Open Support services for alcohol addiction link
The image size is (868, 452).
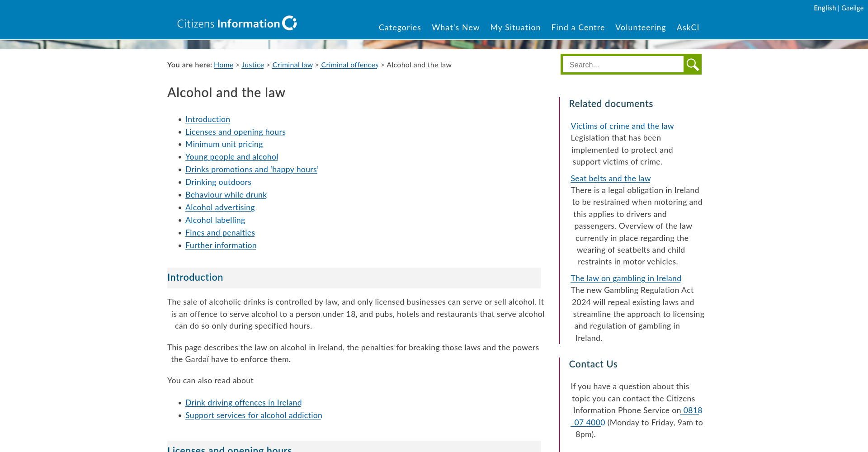pos(254,415)
